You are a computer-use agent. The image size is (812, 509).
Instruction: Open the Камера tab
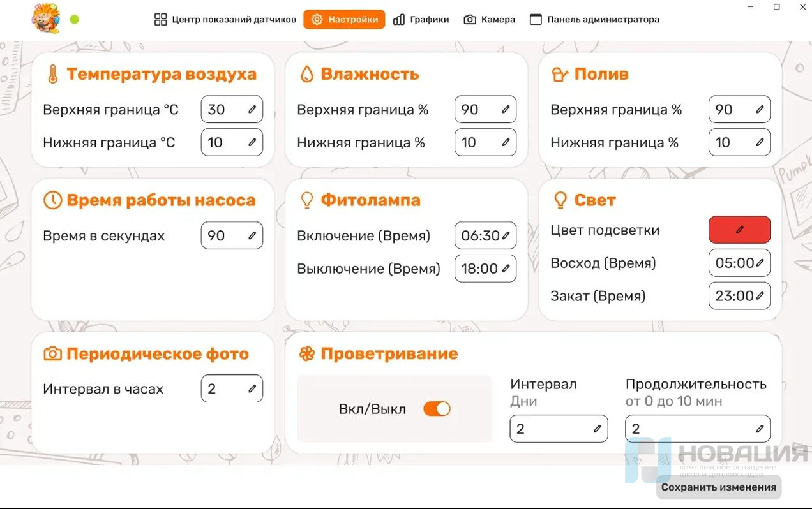489,20
